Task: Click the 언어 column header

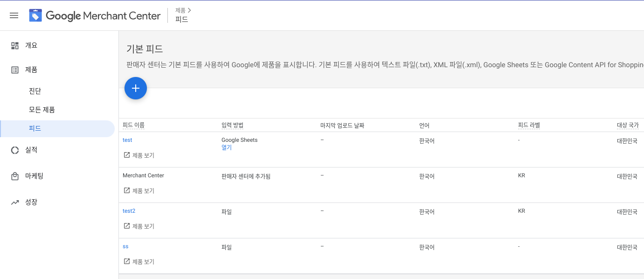Action: 424,126
